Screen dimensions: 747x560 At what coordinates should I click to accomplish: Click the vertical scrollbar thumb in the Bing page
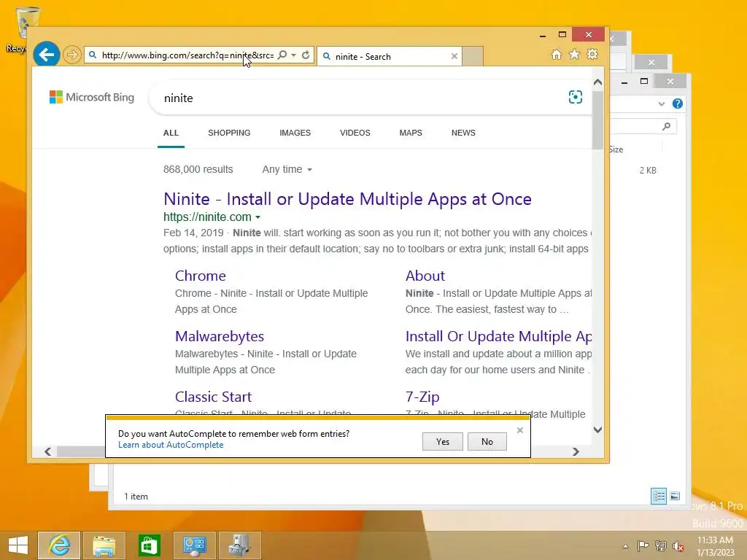(598, 120)
